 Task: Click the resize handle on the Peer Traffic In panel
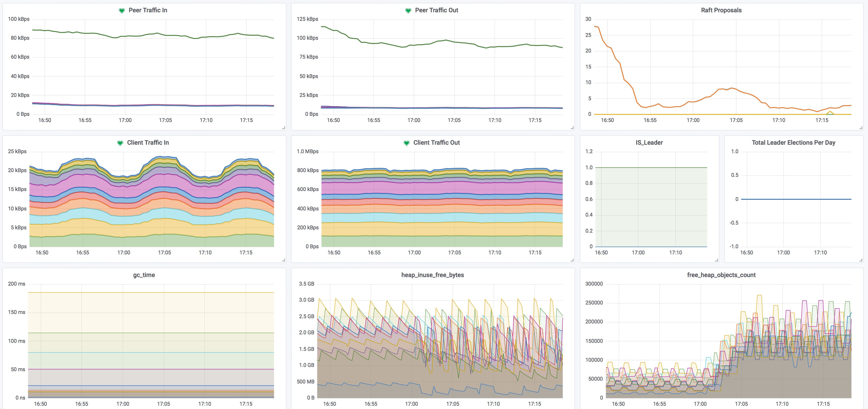[283, 127]
